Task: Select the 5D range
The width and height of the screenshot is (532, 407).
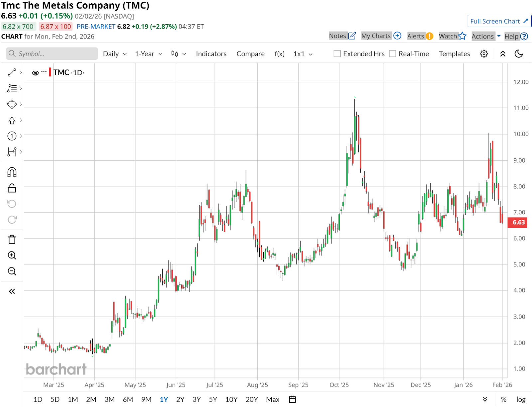Action: pos(55,399)
